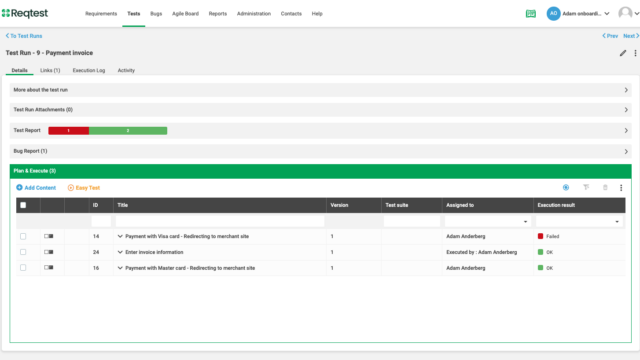Click the play icon of Easy Test
Viewport: 640px width, 360px height.
[71, 188]
